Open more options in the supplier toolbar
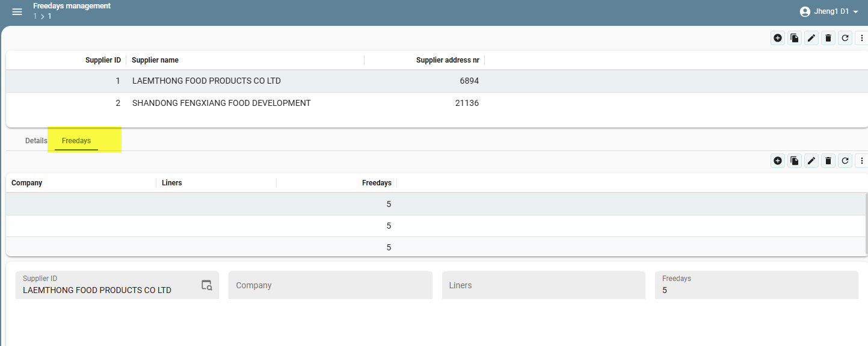The image size is (868, 346). click(862, 38)
